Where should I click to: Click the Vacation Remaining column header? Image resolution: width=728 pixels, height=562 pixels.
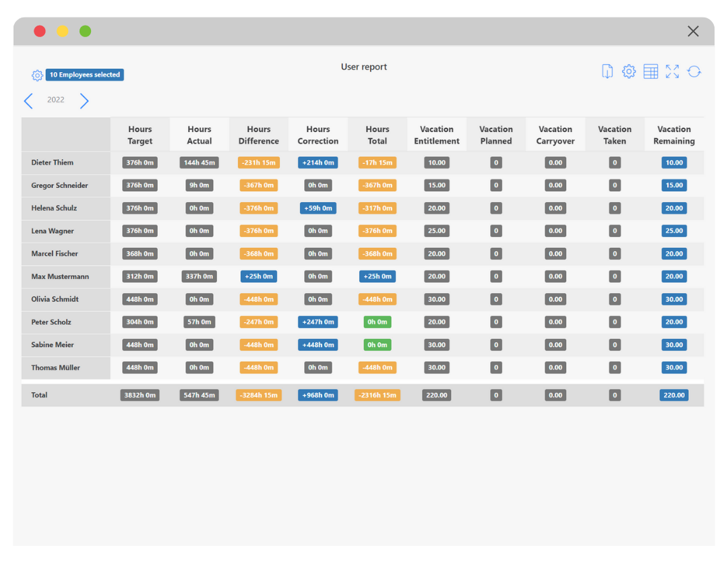pyautogui.click(x=674, y=135)
